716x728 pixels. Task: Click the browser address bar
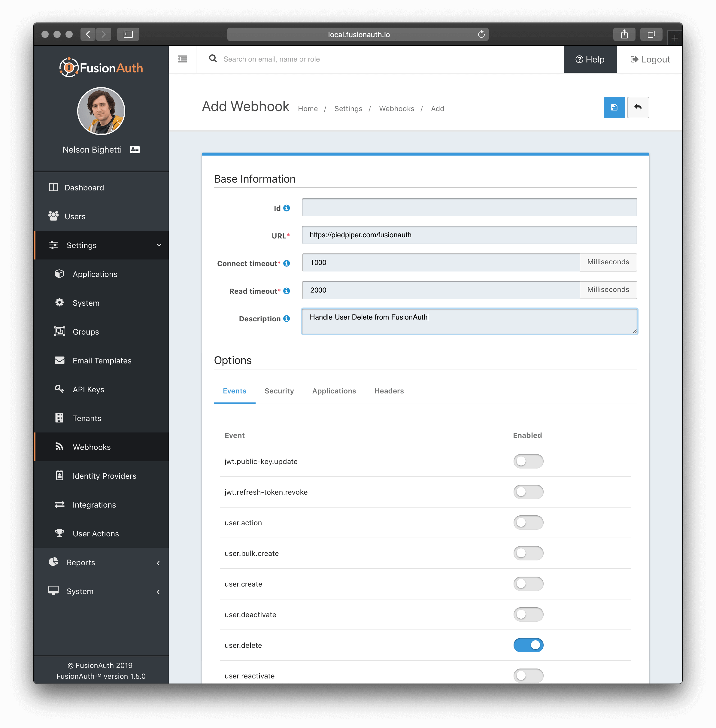[358, 35]
